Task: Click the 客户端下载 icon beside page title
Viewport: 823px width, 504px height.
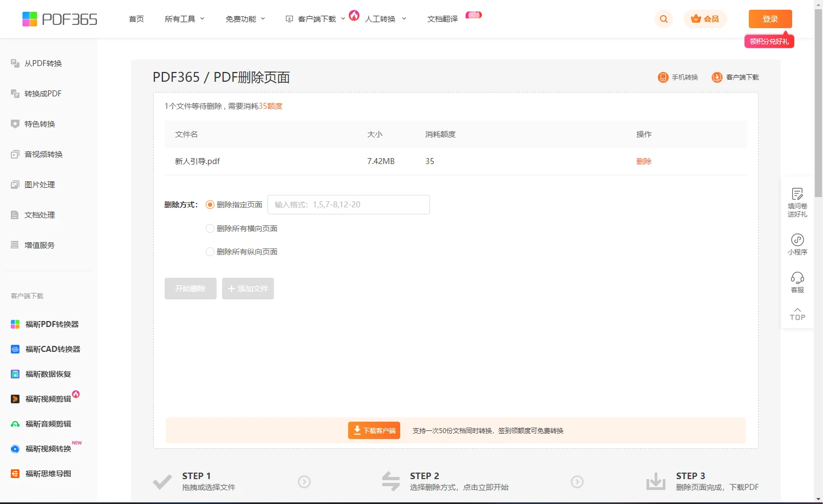Action: (717, 77)
